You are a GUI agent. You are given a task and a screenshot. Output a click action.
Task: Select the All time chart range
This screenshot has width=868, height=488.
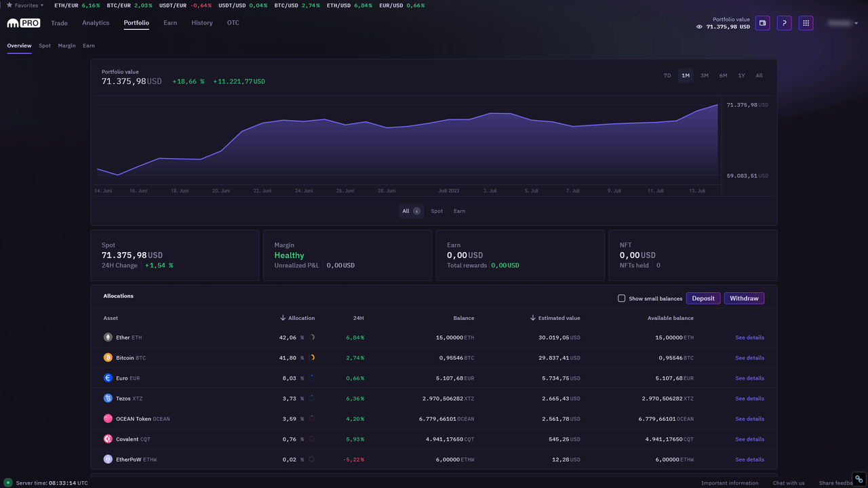coord(759,75)
